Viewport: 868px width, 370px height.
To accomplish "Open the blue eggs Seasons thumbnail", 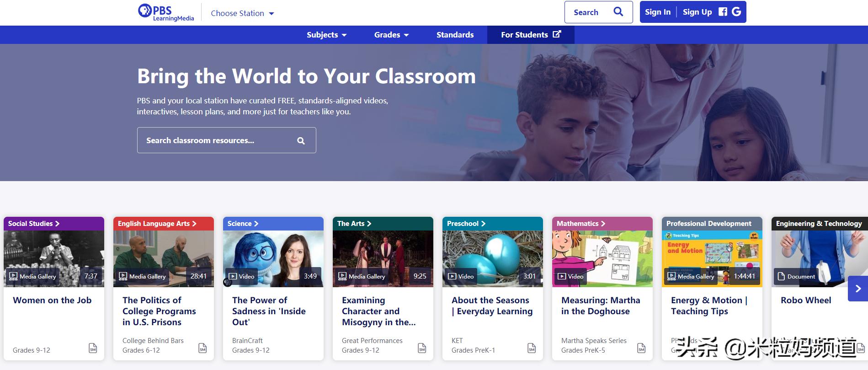I will coord(493,258).
